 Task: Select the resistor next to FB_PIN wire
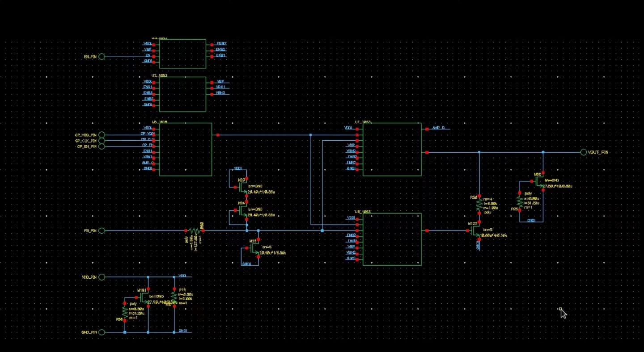194,231
